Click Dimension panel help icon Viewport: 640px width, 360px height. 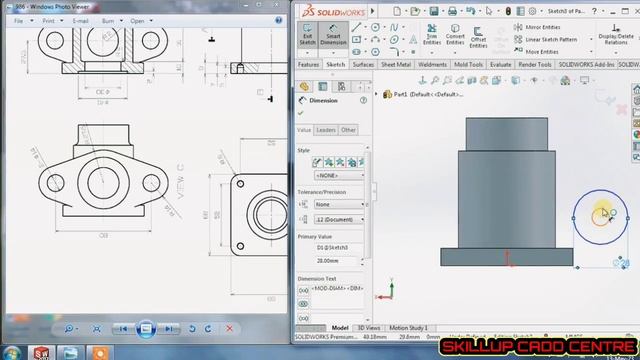coord(363,100)
